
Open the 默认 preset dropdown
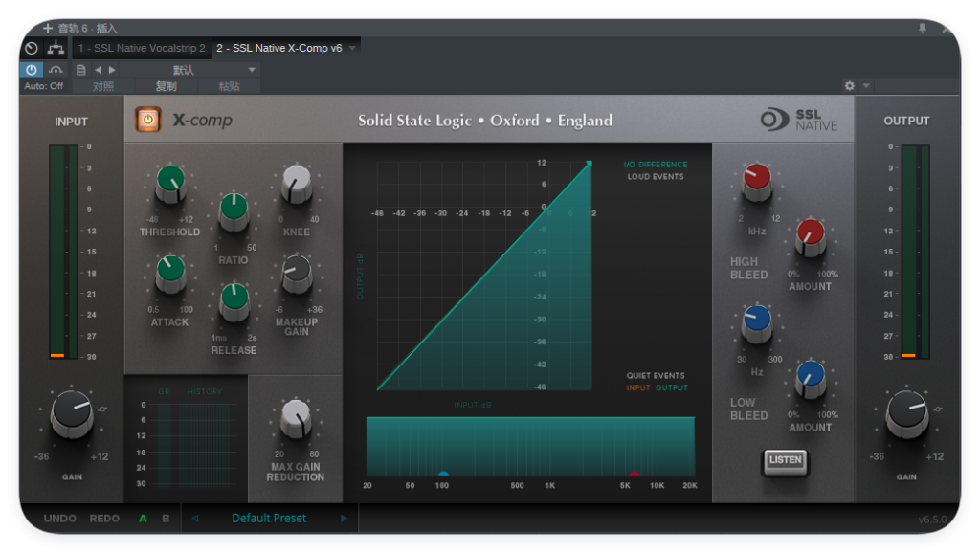(x=189, y=70)
